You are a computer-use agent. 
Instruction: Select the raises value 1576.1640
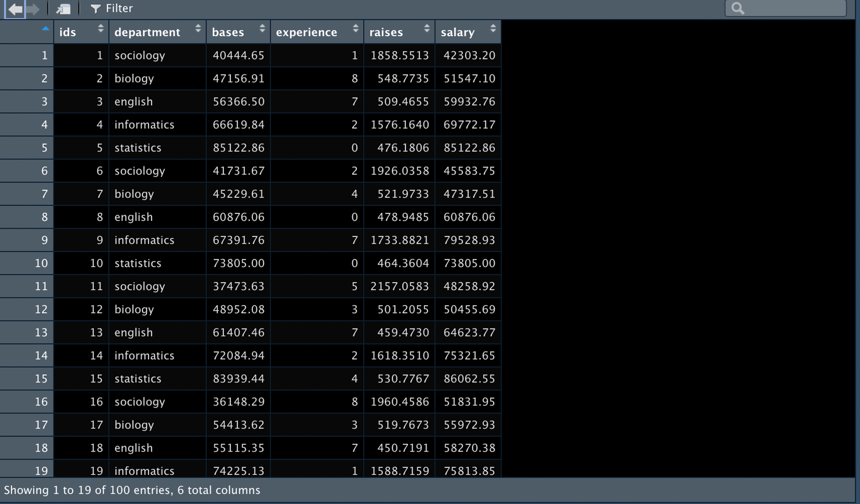coord(400,125)
